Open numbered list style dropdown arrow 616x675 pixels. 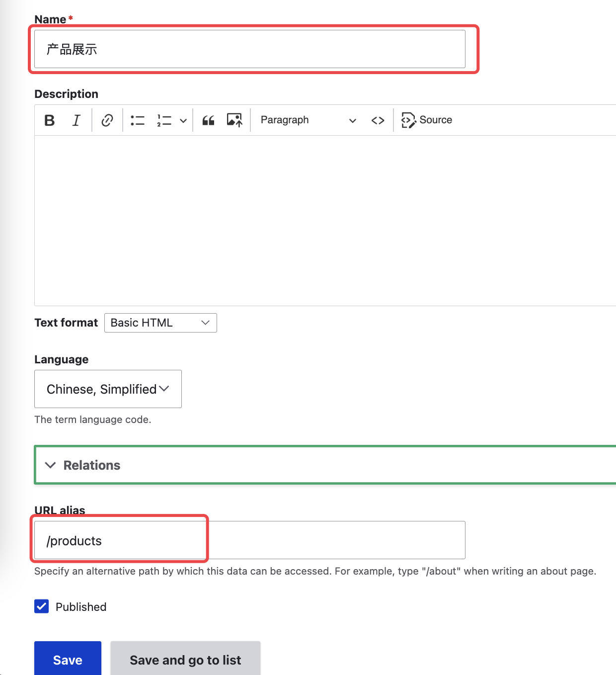tap(183, 121)
